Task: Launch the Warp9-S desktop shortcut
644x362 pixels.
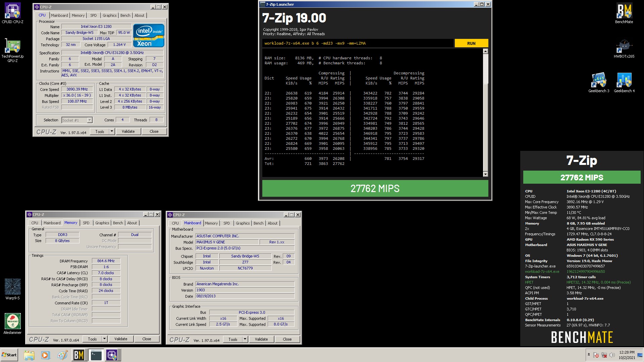Action: coord(12,289)
